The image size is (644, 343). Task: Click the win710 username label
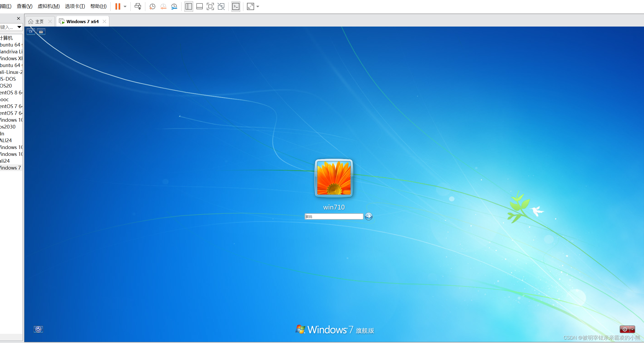tap(334, 207)
